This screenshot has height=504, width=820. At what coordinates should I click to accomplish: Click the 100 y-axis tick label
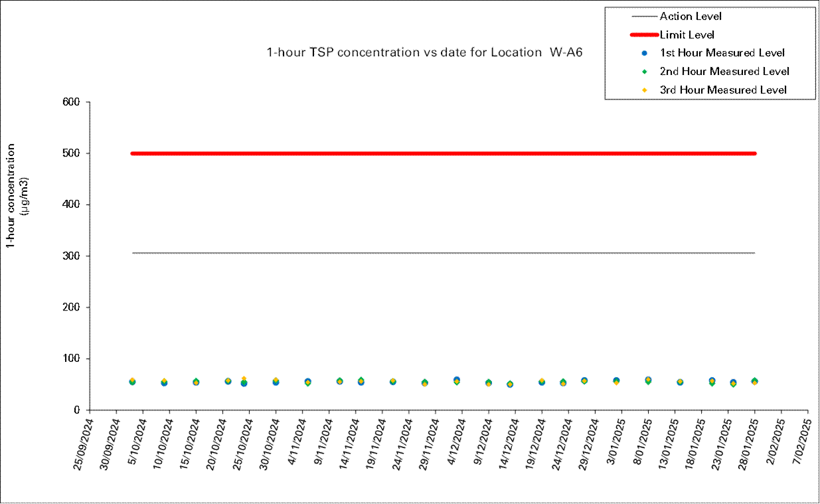coord(72,359)
